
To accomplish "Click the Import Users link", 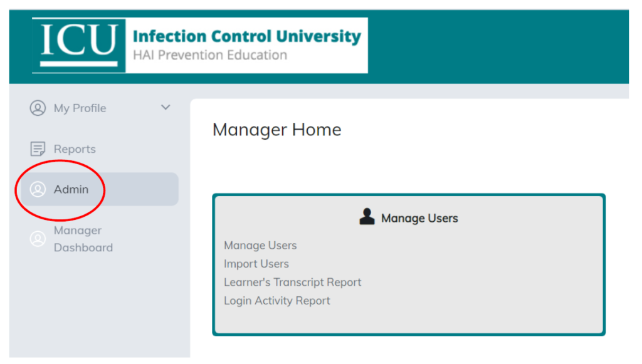I will (256, 264).
